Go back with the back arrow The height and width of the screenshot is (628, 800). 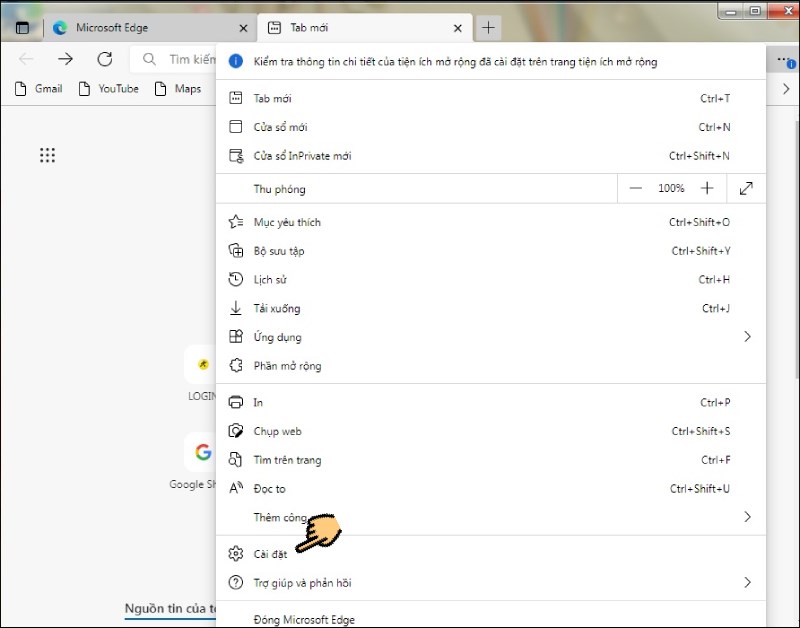pos(26,59)
